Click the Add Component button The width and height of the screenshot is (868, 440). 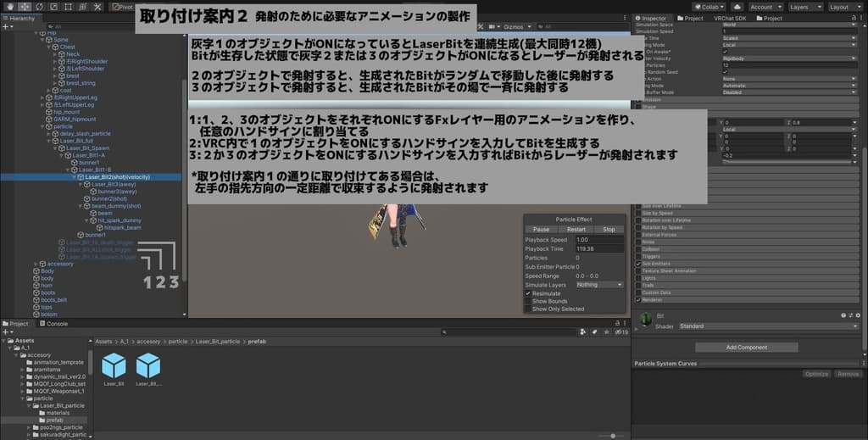(x=746, y=348)
